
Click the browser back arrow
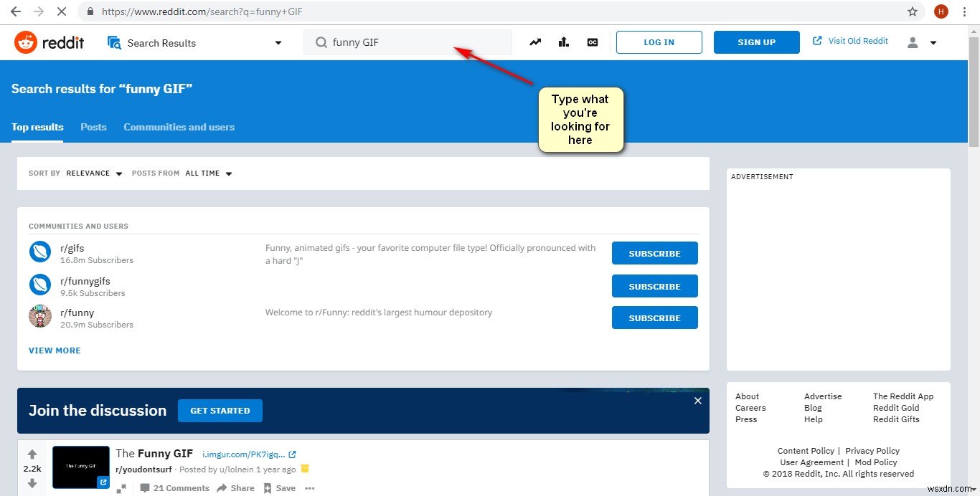(x=15, y=12)
